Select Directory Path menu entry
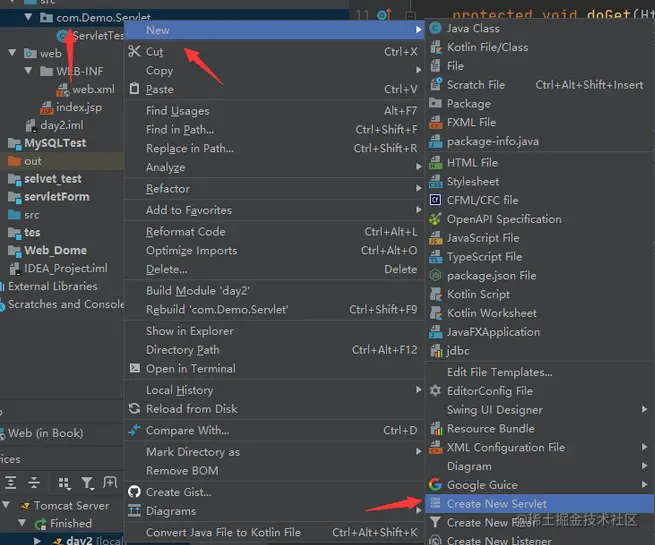 pos(274,350)
